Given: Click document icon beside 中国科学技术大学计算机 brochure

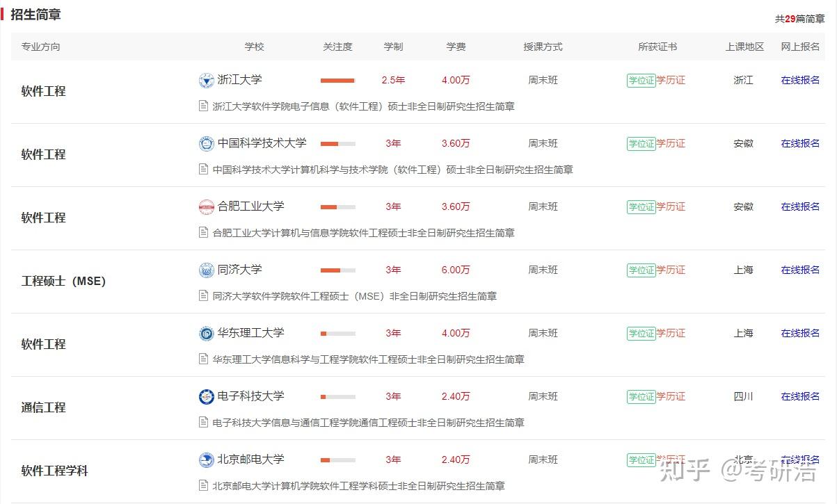Looking at the screenshot, I should point(203,170).
